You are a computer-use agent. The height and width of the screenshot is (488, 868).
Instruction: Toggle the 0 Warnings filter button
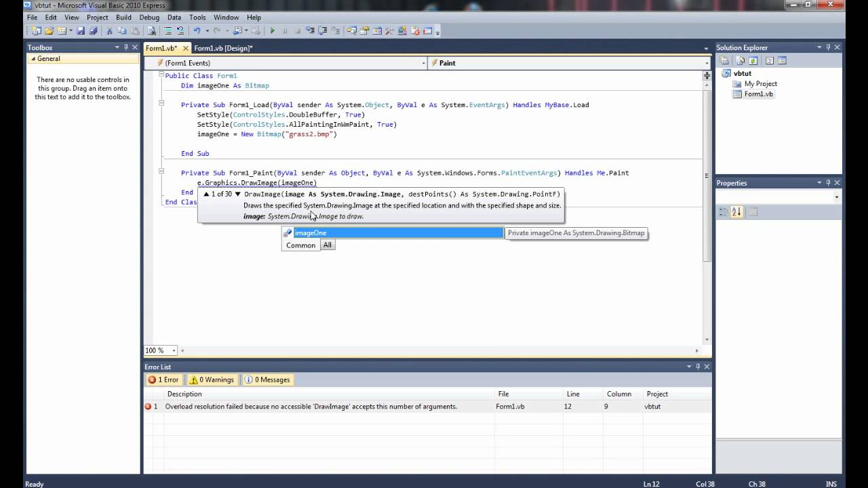coord(212,380)
